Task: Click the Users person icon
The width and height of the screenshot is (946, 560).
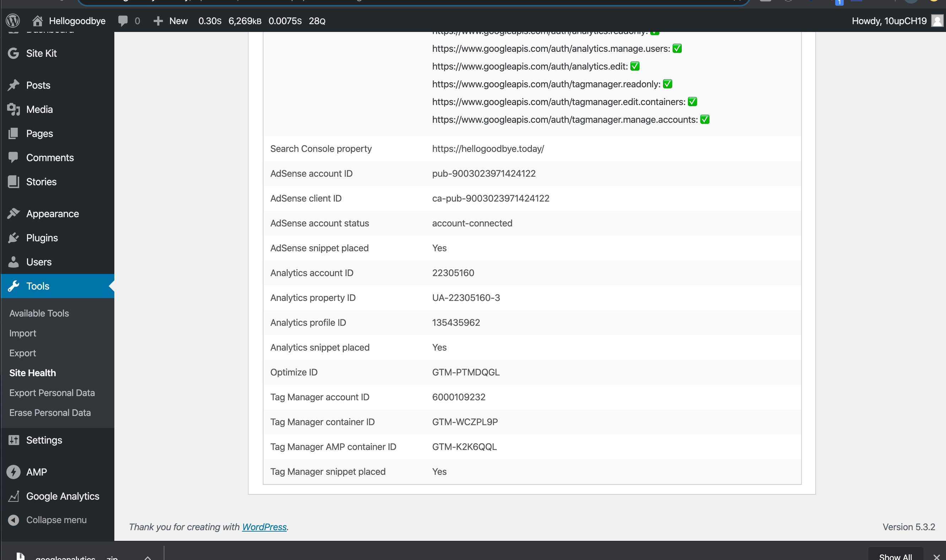Action: click(x=13, y=262)
